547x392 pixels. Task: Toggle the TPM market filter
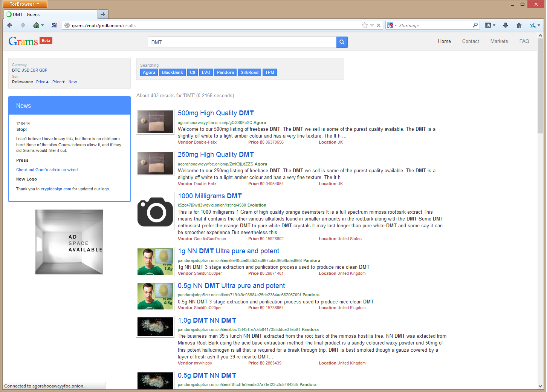click(x=270, y=72)
